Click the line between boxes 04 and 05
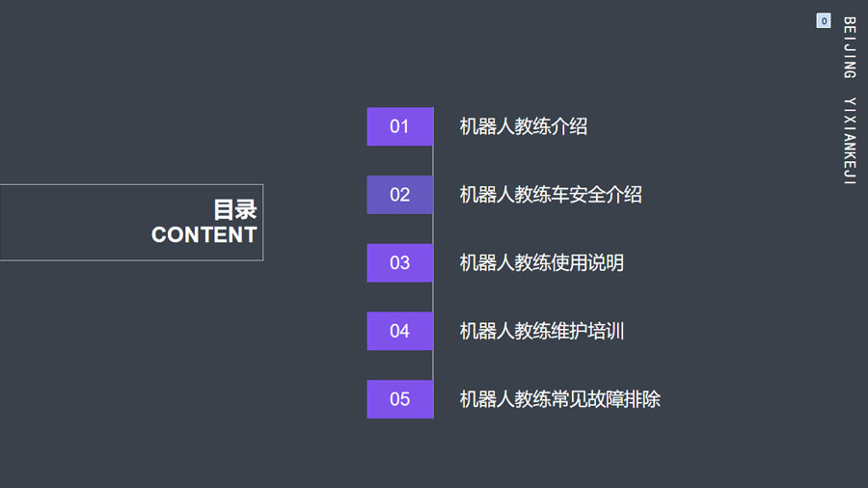Screen dimensions: 868x488 click(x=432, y=366)
